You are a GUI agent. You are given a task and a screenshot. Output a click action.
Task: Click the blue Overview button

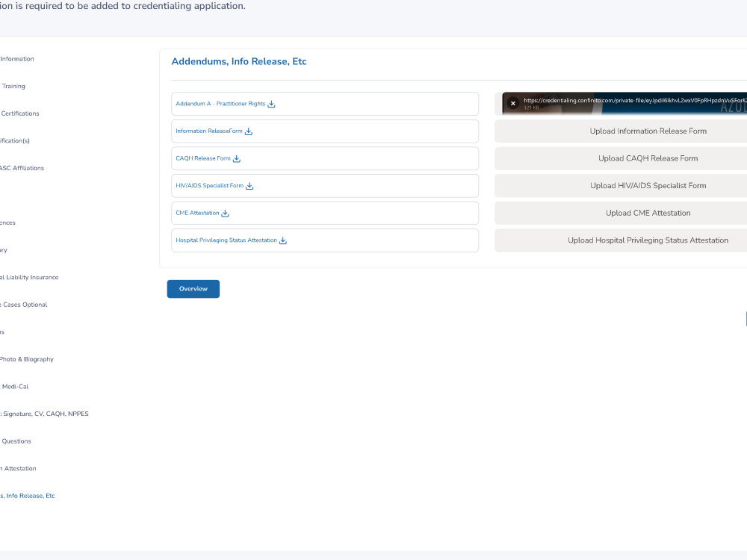[193, 289]
